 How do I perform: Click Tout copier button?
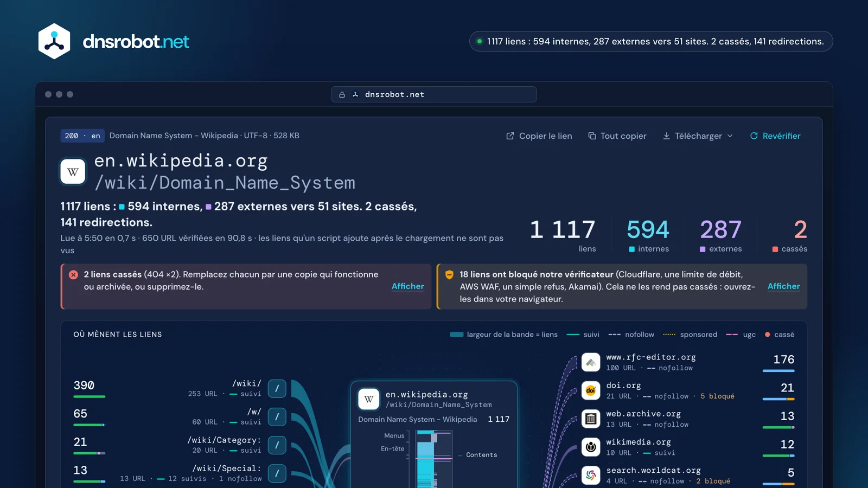617,136
